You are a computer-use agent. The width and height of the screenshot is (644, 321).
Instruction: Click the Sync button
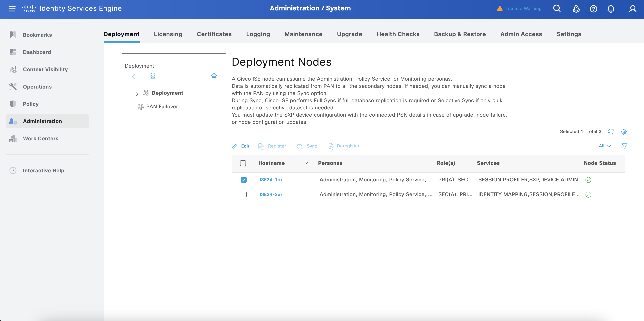tap(307, 146)
